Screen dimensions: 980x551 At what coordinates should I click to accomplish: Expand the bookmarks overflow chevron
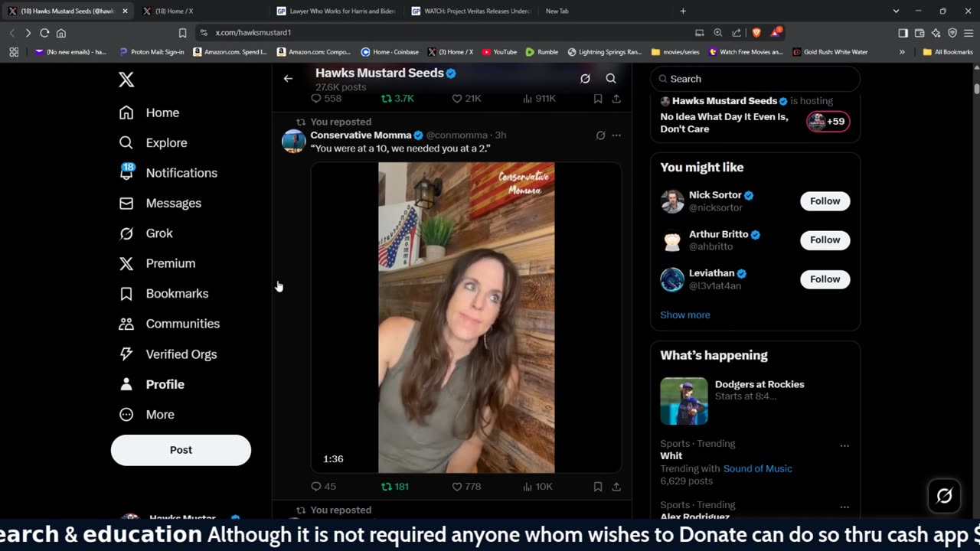click(902, 52)
